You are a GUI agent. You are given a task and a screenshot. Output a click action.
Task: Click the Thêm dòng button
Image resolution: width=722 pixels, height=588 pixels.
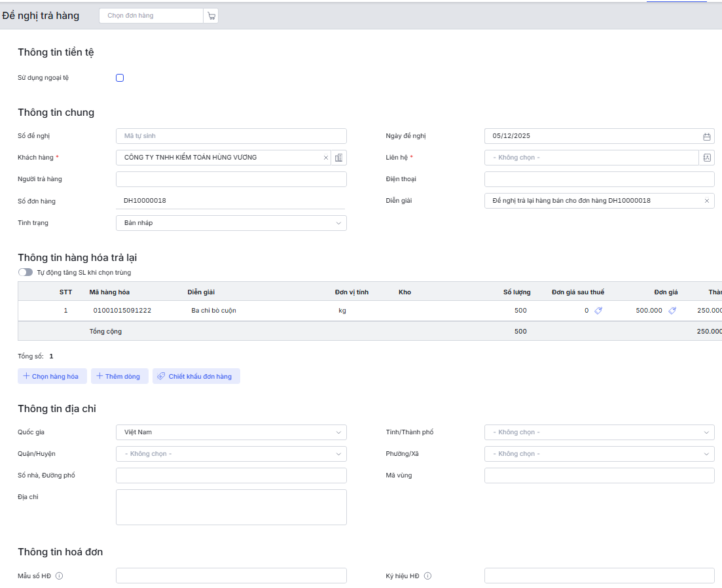point(118,376)
